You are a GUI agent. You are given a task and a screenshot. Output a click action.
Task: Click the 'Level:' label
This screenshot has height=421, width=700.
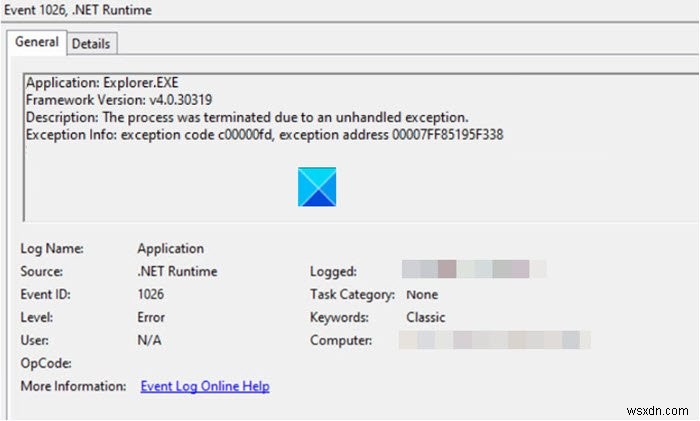pos(37,317)
